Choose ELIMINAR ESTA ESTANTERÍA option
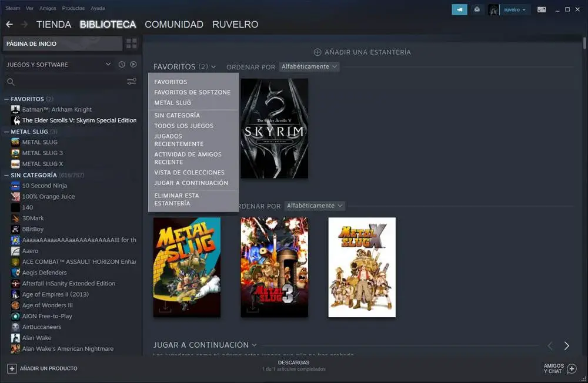 click(176, 199)
